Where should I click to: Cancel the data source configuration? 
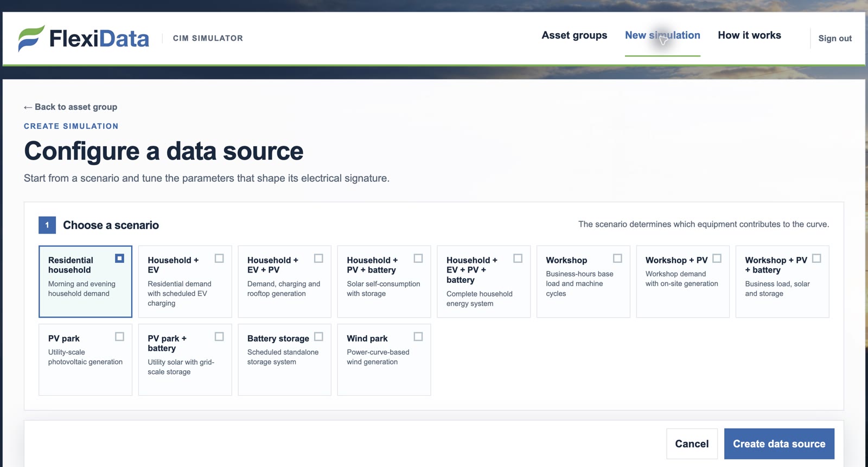[692, 444]
